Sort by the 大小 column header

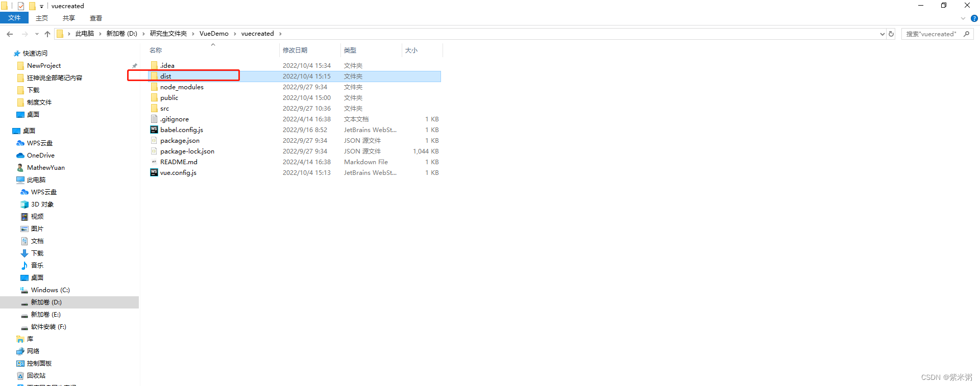[411, 50]
